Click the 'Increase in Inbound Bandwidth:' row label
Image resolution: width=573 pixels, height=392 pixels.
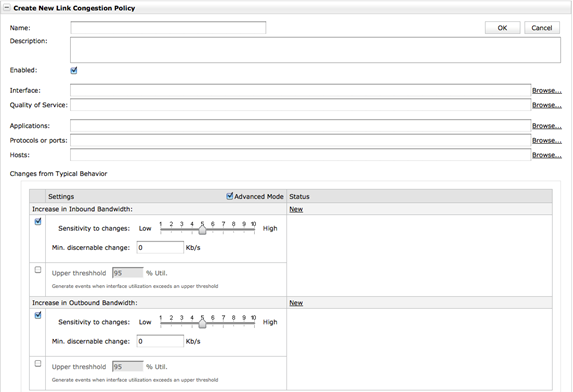pos(82,209)
